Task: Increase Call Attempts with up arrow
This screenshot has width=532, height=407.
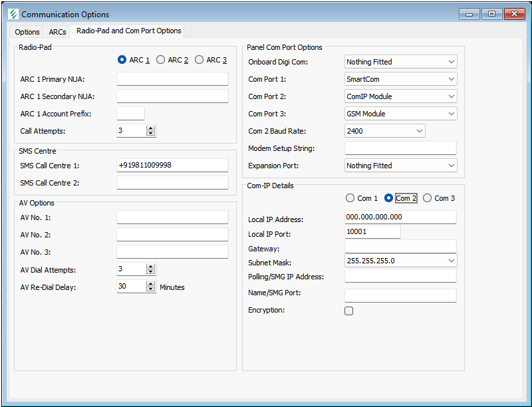Action: [x=151, y=128]
